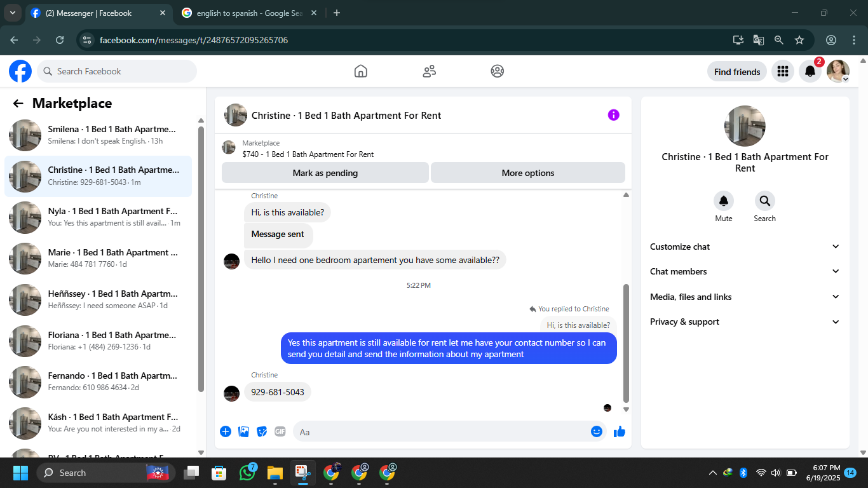Reload the page
The height and width of the screenshot is (488, 868).
click(60, 40)
